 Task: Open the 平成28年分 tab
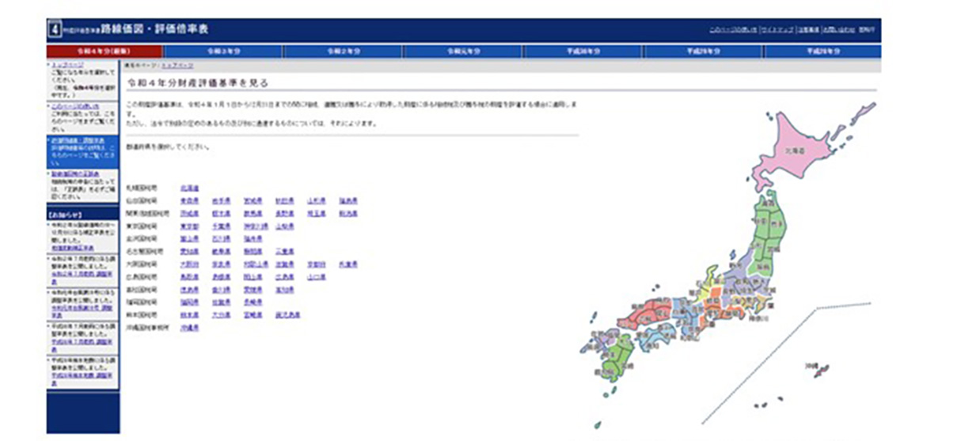point(823,51)
